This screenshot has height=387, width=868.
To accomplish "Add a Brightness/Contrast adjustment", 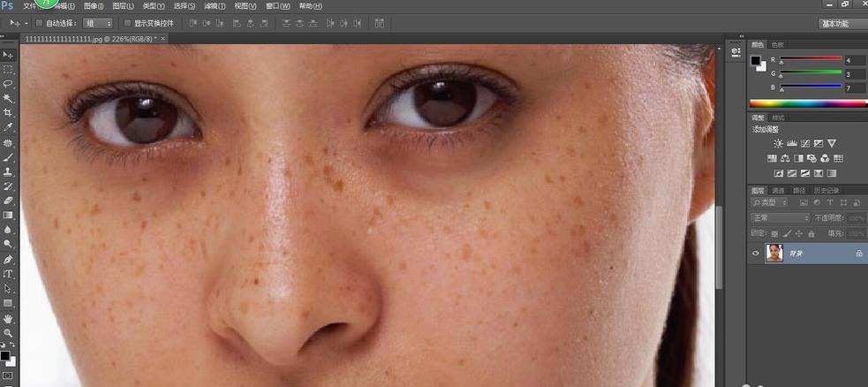I will coord(778,143).
